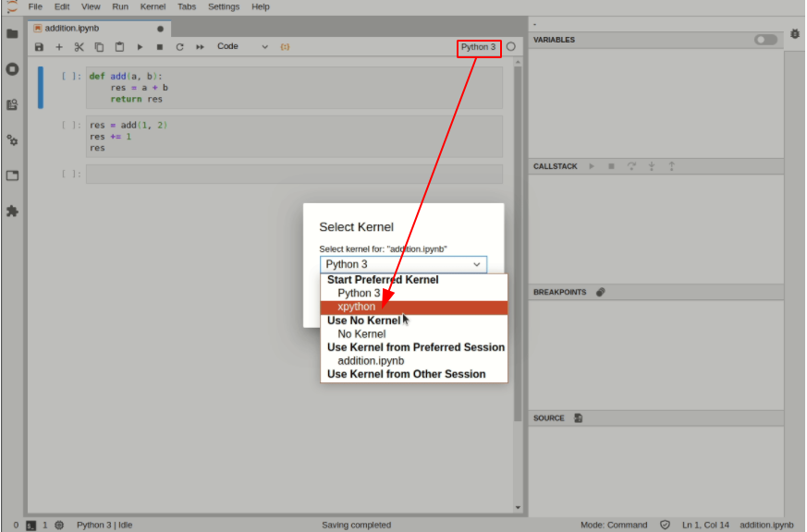Restart the kernel circular arrow icon
Image resolution: width=807 pixels, height=532 pixels.
coord(179,47)
